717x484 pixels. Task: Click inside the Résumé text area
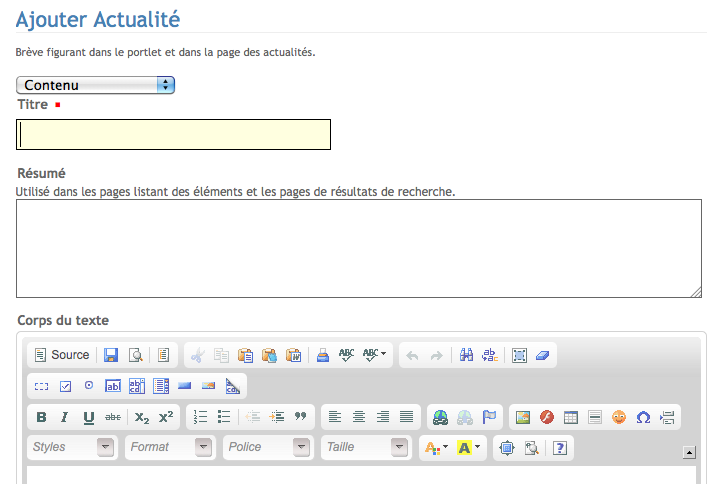coord(359,248)
